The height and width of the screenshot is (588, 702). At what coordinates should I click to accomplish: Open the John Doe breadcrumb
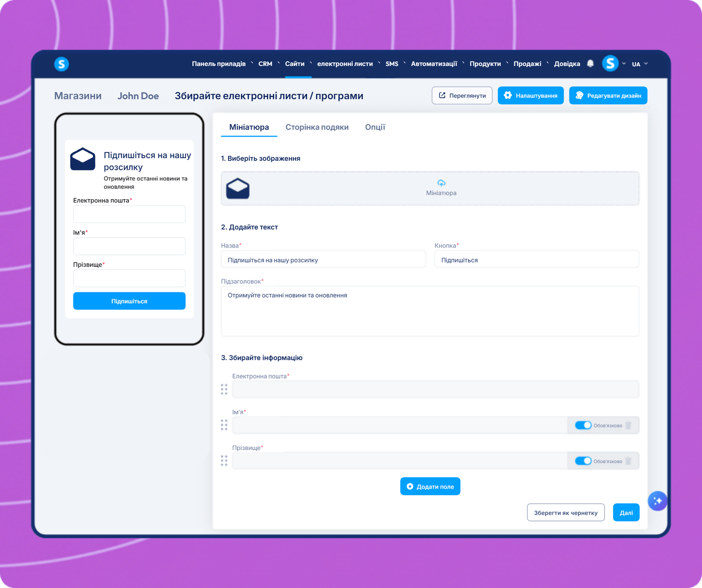point(138,96)
